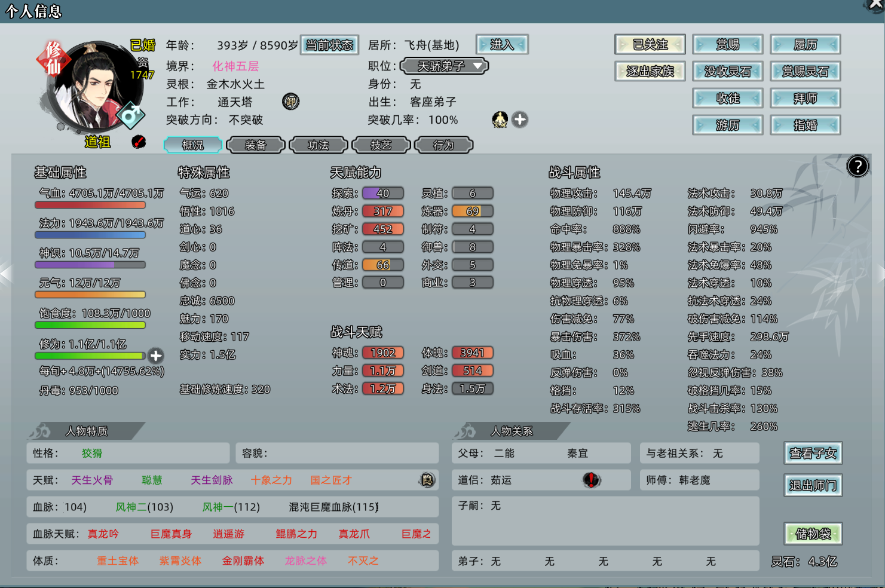
Task: Click the meditation figure icon beside 突破几率
Action: (x=500, y=120)
